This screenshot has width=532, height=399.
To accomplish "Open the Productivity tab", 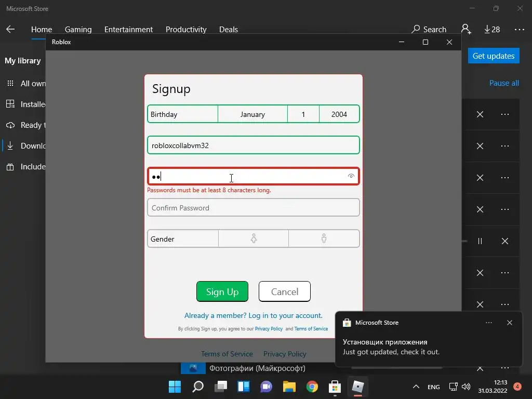I will click(x=186, y=30).
